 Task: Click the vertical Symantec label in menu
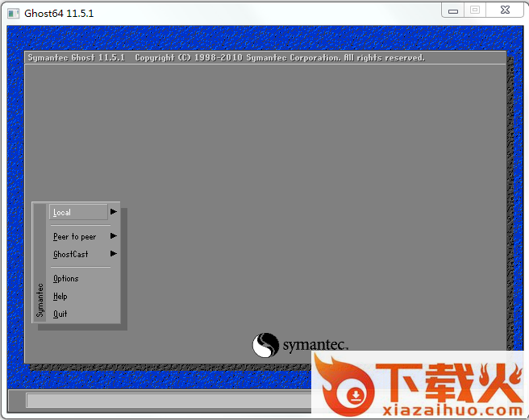(x=40, y=300)
